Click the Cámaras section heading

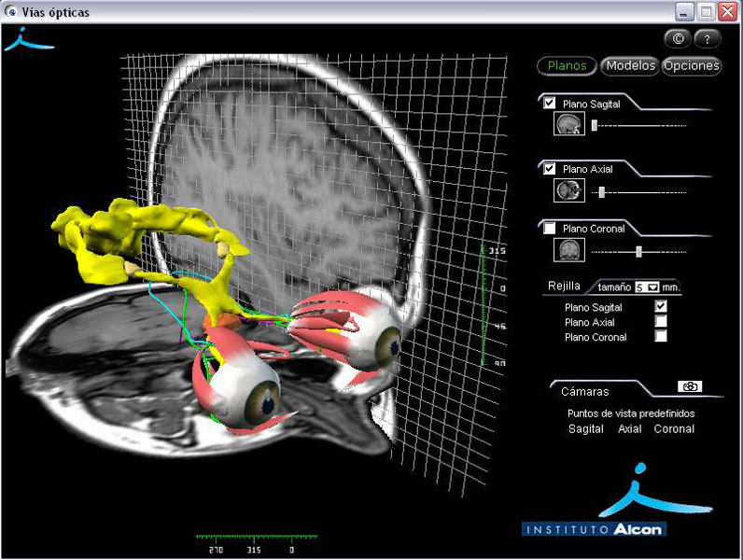(x=584, y=392)
